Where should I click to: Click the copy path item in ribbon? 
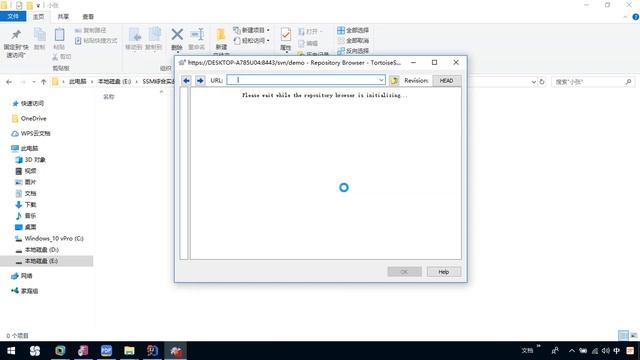coord(91,30)
